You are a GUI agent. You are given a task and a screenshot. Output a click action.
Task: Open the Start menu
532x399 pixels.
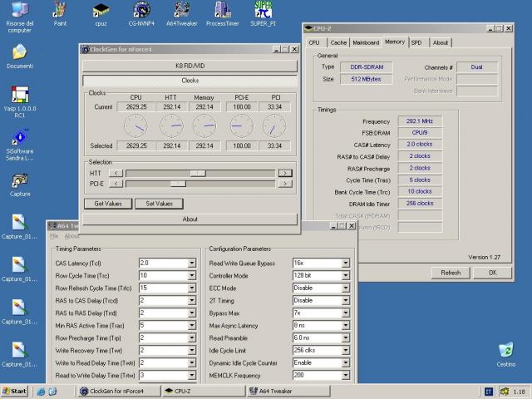15,392
